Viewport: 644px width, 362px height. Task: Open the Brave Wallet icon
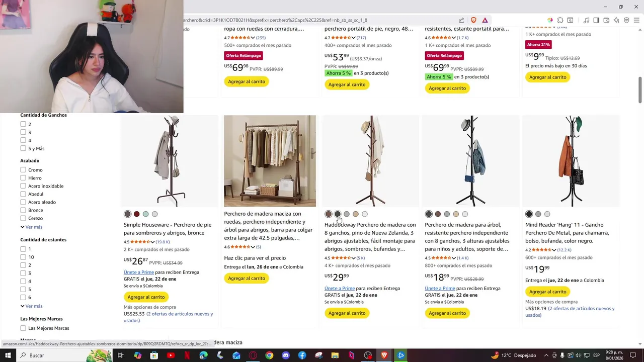(606, 20)
